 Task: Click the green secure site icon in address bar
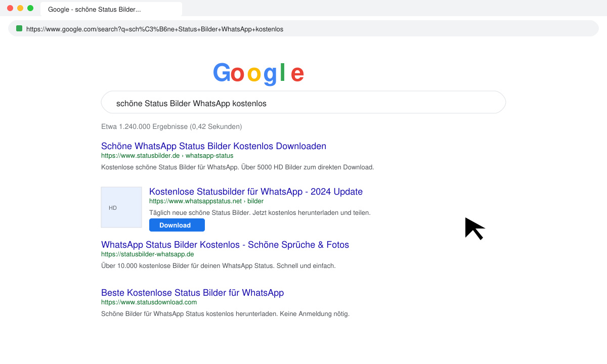(x=19, y=29)
